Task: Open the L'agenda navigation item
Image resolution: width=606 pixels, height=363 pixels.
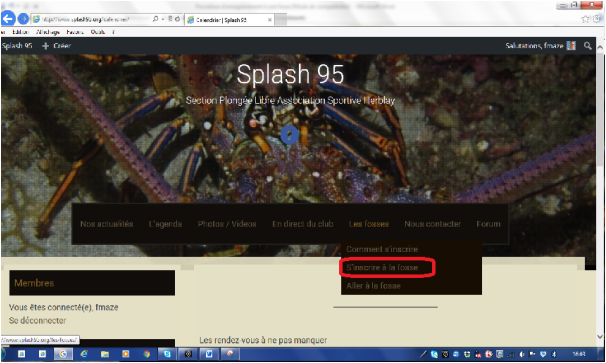Action: pos(165,224)
